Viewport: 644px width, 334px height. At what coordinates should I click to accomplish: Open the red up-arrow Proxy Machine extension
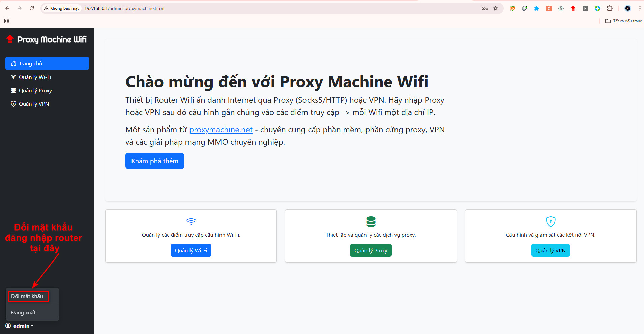(573, 8)
